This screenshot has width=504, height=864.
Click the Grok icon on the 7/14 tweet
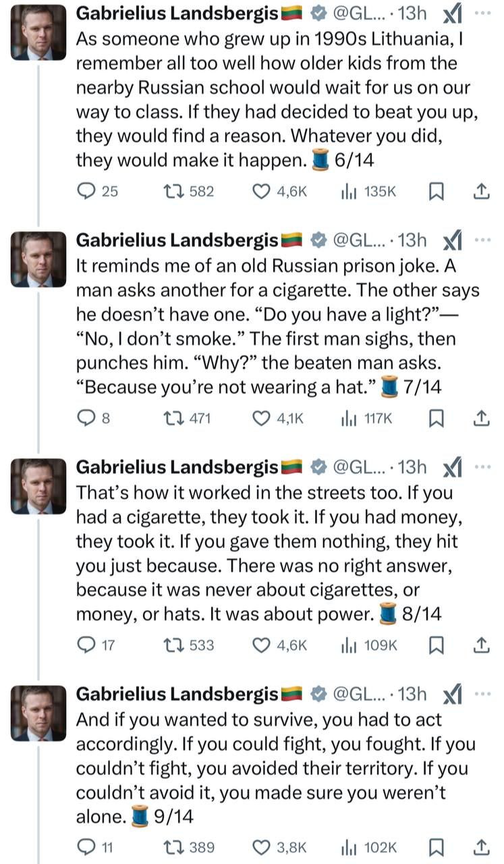coord(451,240)
